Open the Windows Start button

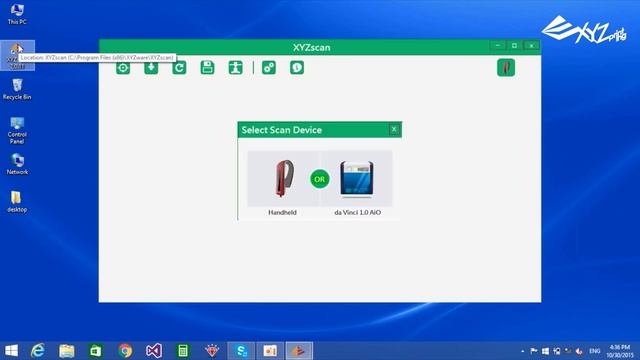pos(11,351)
